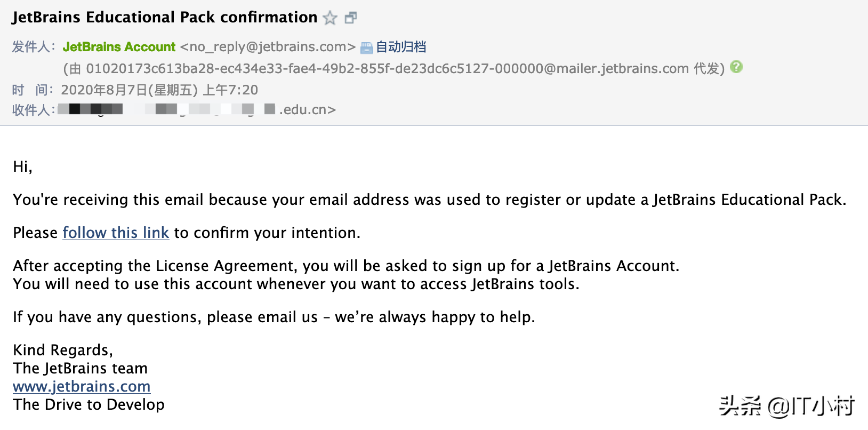Star the JetBrains Educational Pack email

pos(330,18)
